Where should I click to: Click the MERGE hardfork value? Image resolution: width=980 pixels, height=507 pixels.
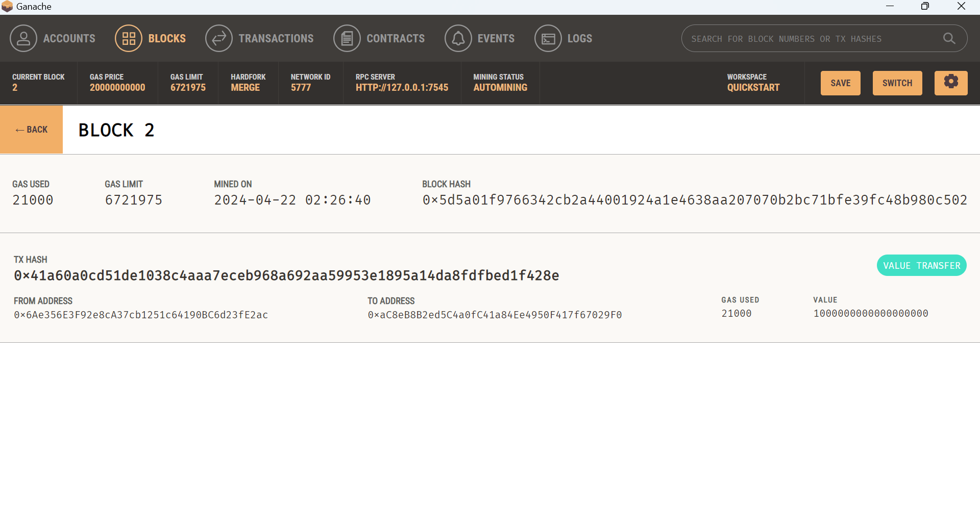(245, 87)
